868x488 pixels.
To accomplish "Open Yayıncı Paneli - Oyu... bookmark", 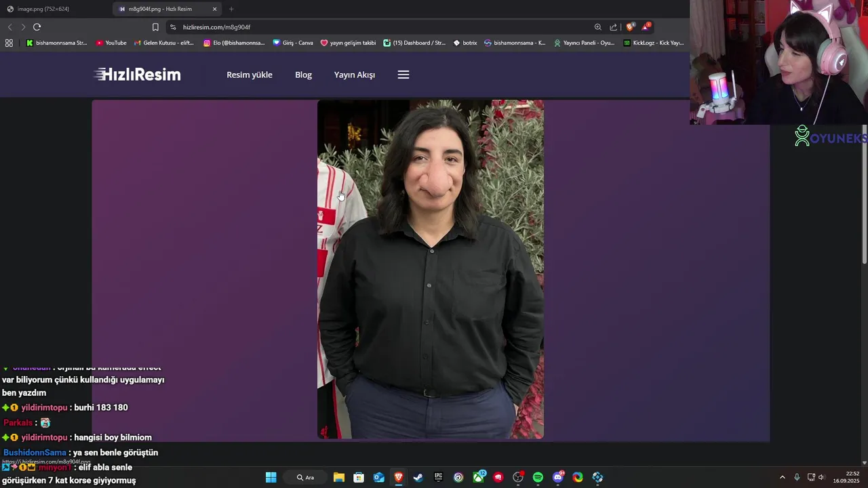I will pos(584,43).
